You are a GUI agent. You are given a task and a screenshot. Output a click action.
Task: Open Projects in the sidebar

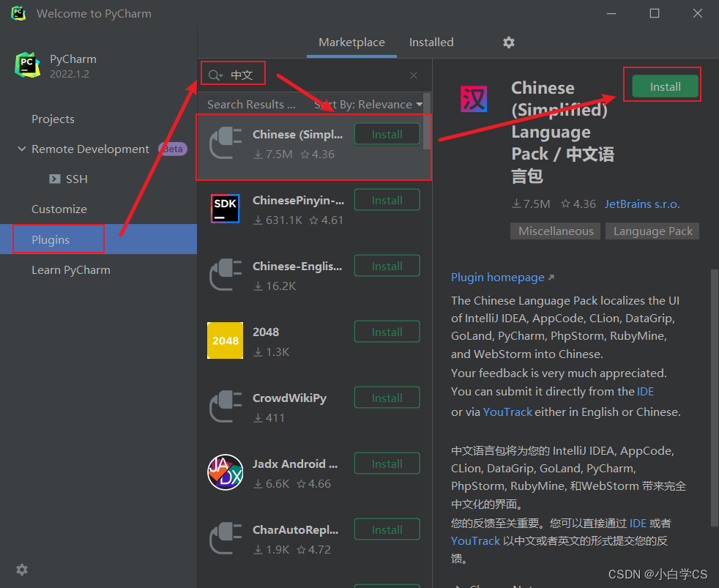coord(53,119)
